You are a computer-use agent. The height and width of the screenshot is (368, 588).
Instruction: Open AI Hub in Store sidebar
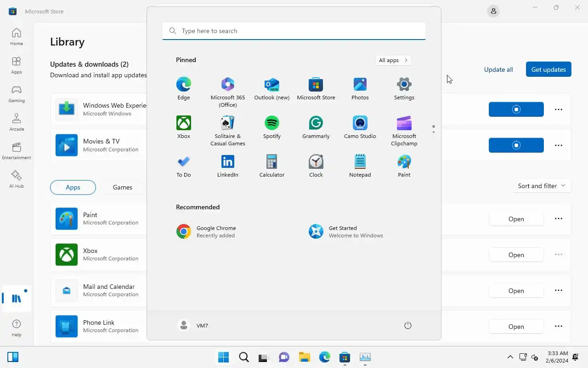(17, 179)
